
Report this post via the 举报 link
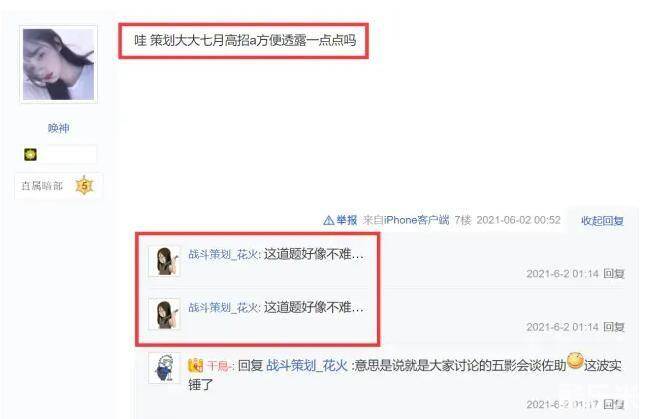pyautogui.click(x=346, y=220)
